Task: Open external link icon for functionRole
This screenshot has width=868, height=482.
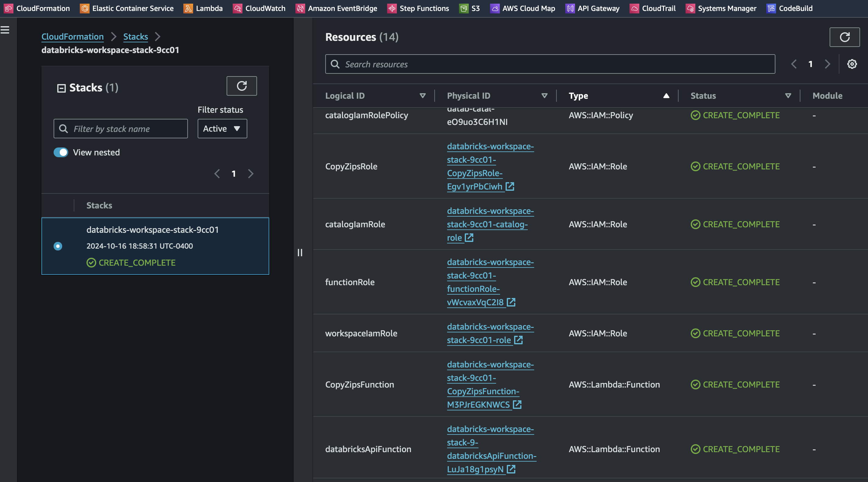Action: (x=511, y=302)
